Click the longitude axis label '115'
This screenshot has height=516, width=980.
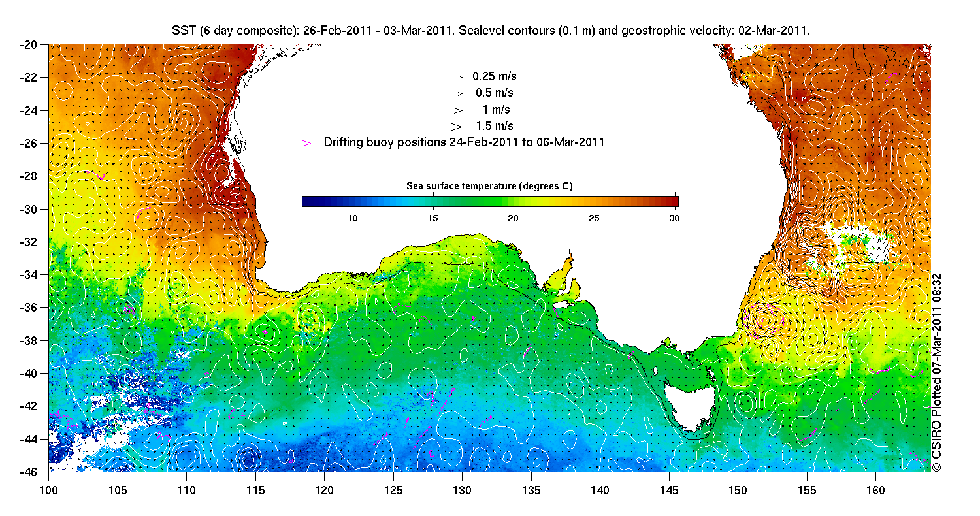255,491
